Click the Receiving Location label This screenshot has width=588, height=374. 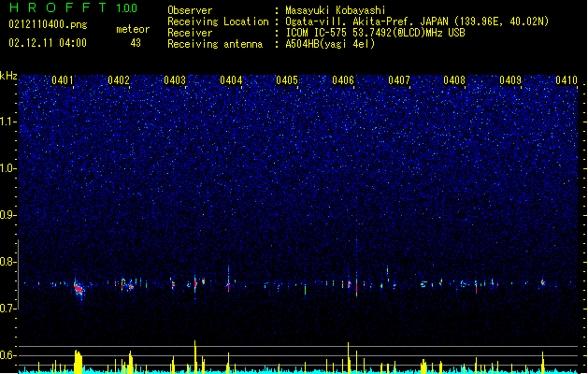pos(218,22)
